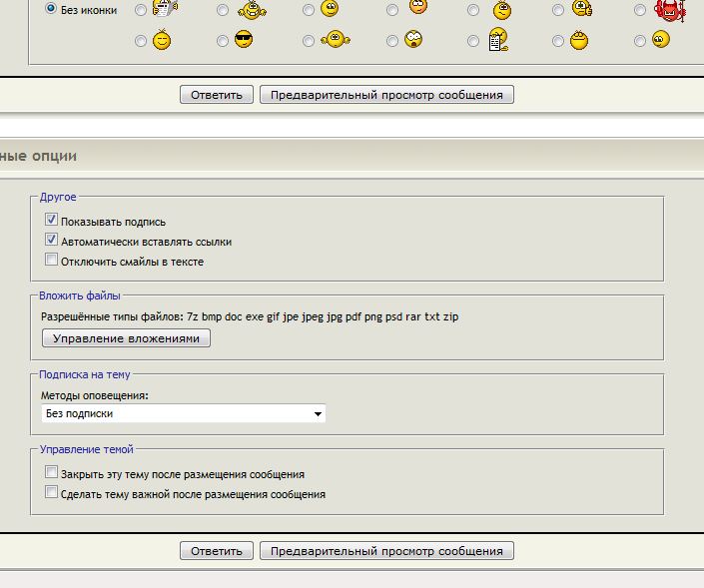Enable "Сделать тему важной" checkbox
This screenshot has height=588, width=704.
coord(51,493)
